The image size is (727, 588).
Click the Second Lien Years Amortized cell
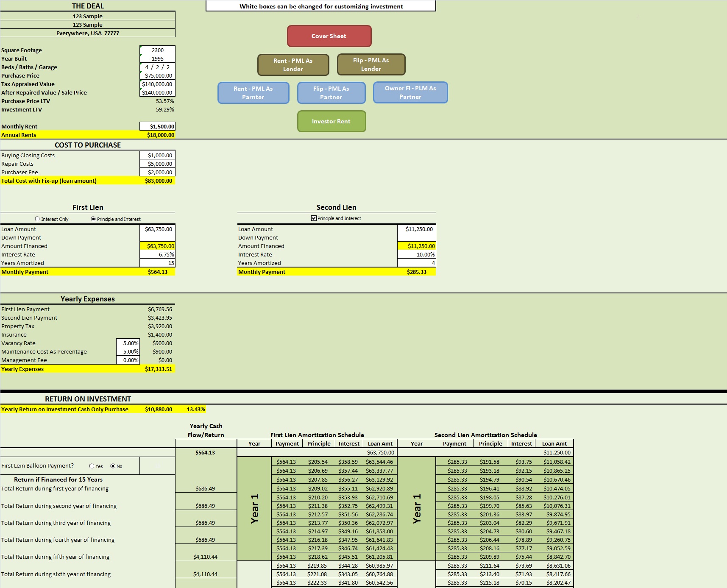click(x=415, y=263)
